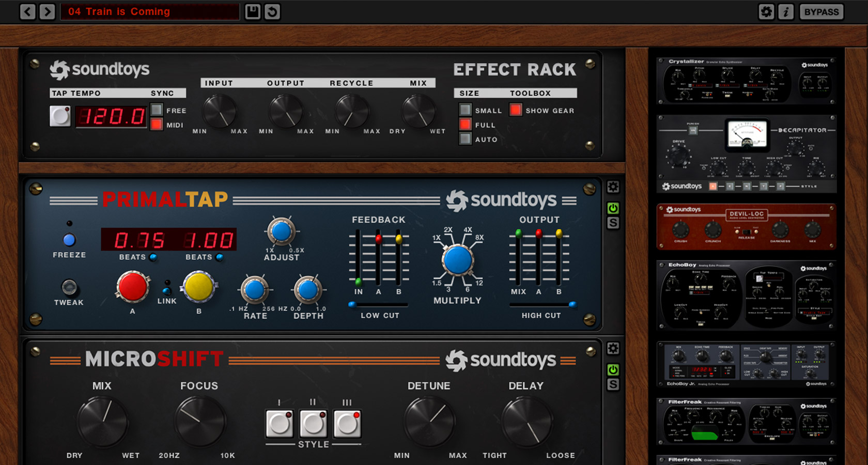868x465 pixels.
Task: Click MicroShift FOCUS knob
Action: pos(200,421)
